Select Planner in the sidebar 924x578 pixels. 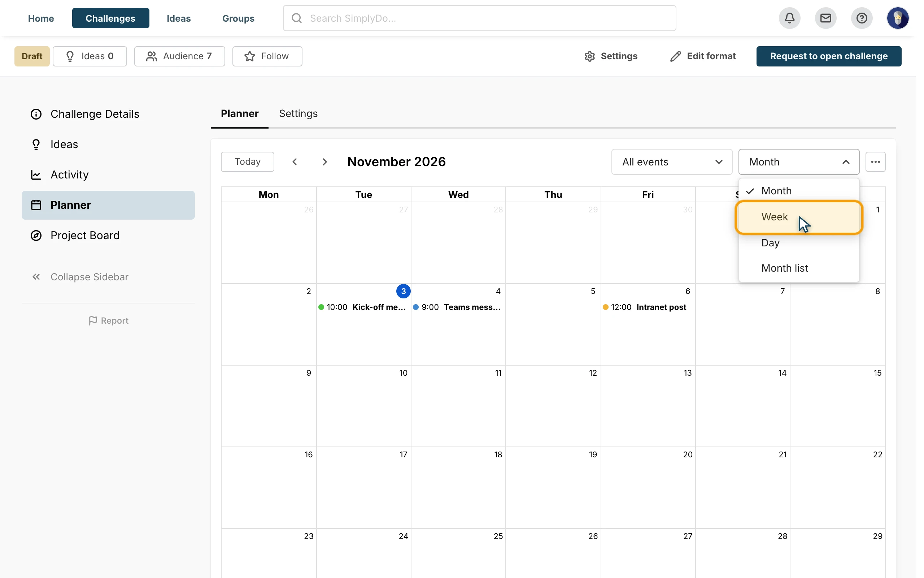click(x=108, y=205)
